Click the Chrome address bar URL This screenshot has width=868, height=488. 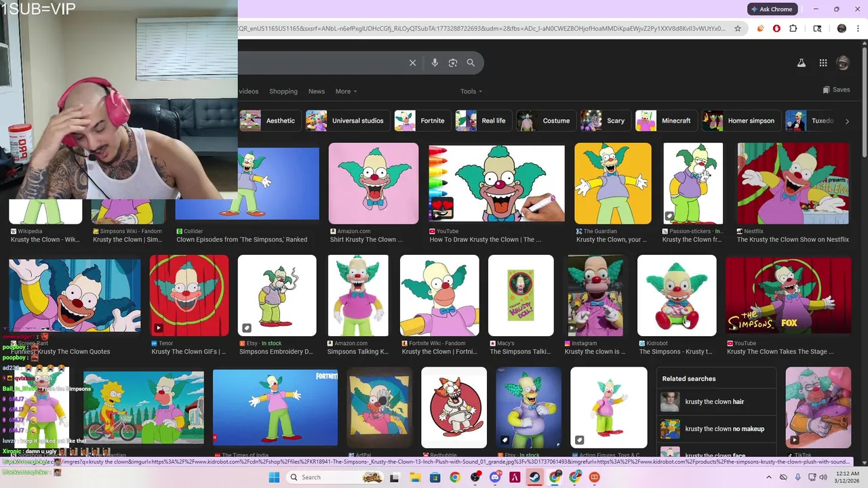(x=481, y=28)
